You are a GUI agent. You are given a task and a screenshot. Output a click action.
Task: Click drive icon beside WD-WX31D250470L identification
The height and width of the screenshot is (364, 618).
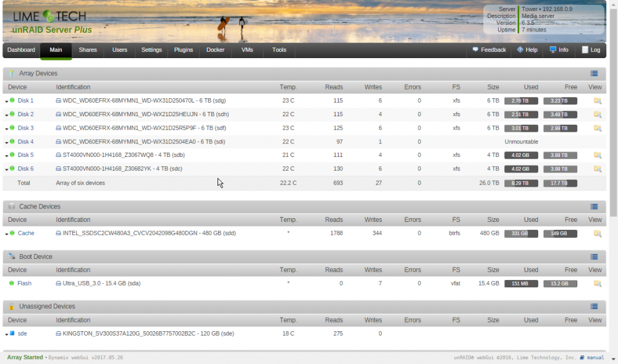[x=58, y=101]
